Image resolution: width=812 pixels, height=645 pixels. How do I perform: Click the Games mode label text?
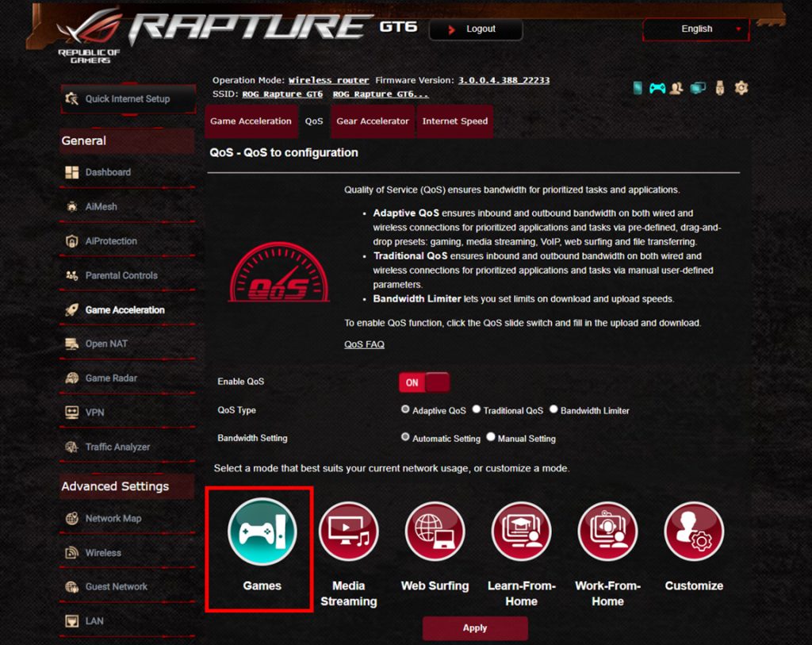point(262,586)
